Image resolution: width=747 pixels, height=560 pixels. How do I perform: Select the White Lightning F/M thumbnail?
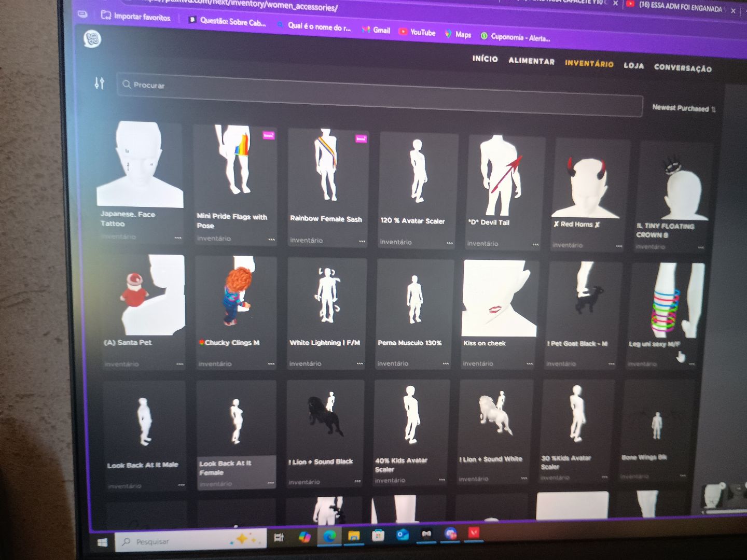pyautogui.click(x=327, y=296)
